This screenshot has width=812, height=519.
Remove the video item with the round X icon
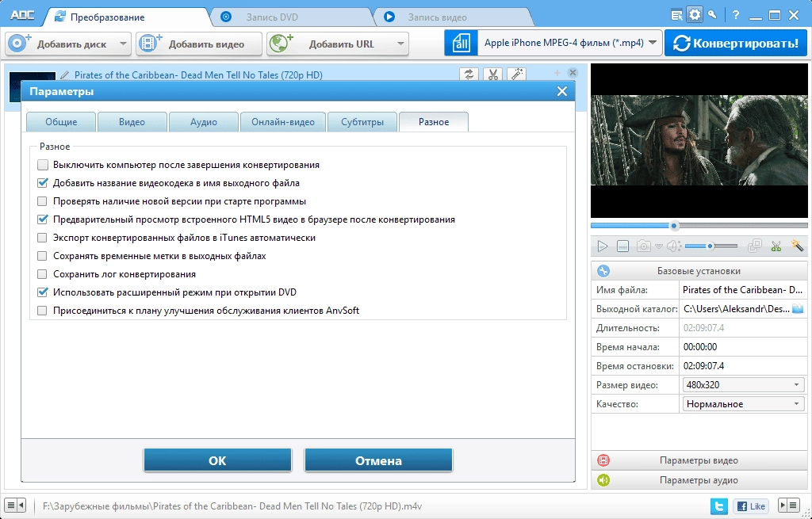pyautogui.click(x=573, y=72)
